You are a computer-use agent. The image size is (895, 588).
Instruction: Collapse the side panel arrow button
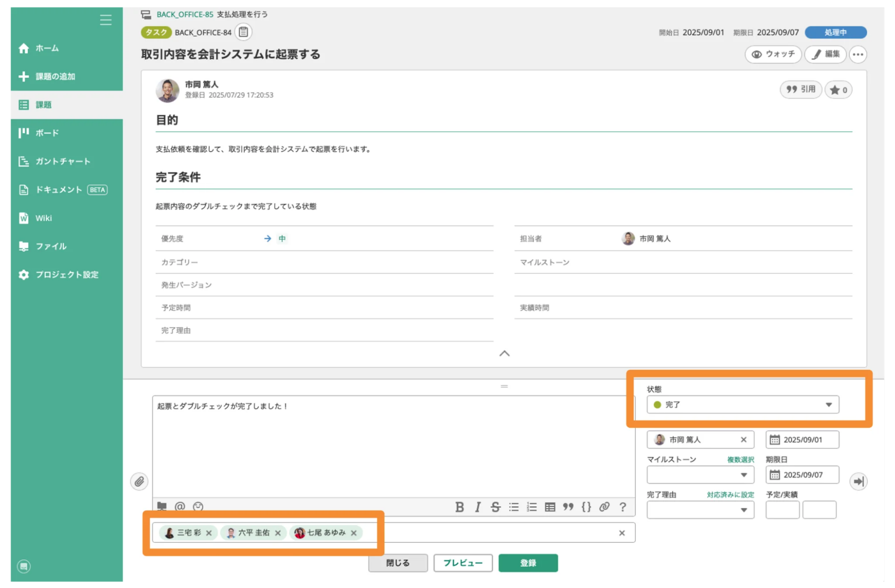pyautogui.click(x=858, y=482)
